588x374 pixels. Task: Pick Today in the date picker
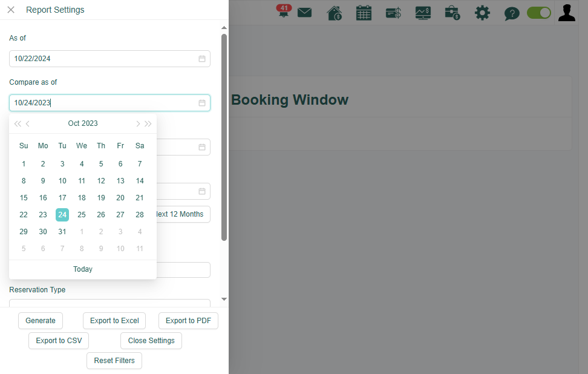click(83, 269)
